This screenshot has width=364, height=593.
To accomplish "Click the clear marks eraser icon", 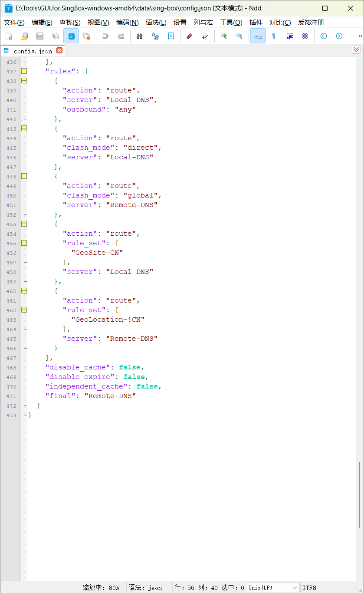I will point(205,36).
